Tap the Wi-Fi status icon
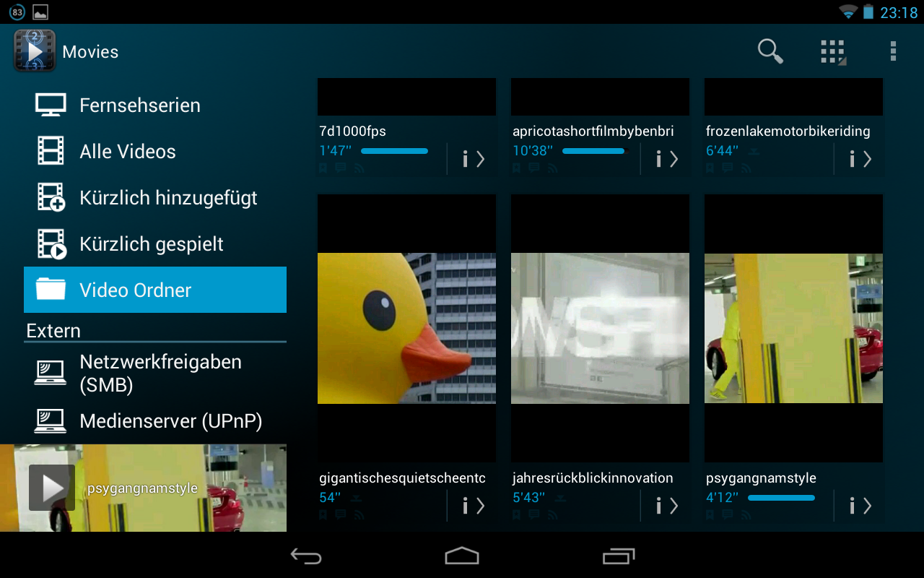Viewport: 924px width, 578px height. point(847,12)
